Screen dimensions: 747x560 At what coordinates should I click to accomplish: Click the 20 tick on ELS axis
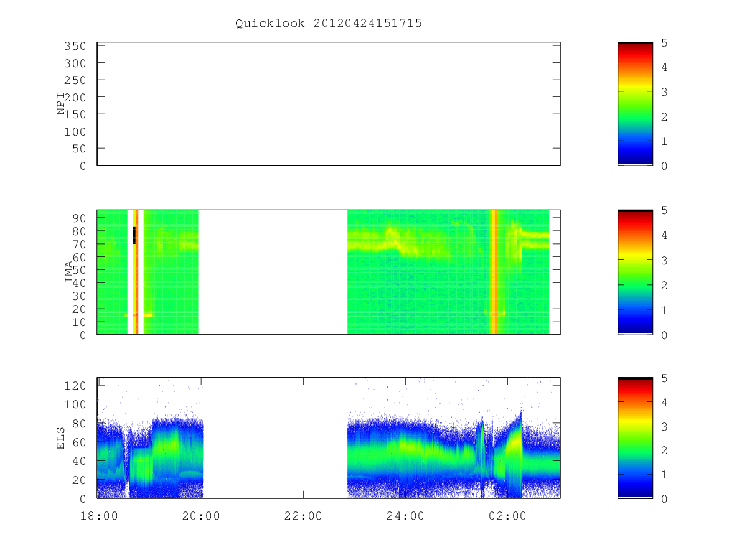[79, 480]
